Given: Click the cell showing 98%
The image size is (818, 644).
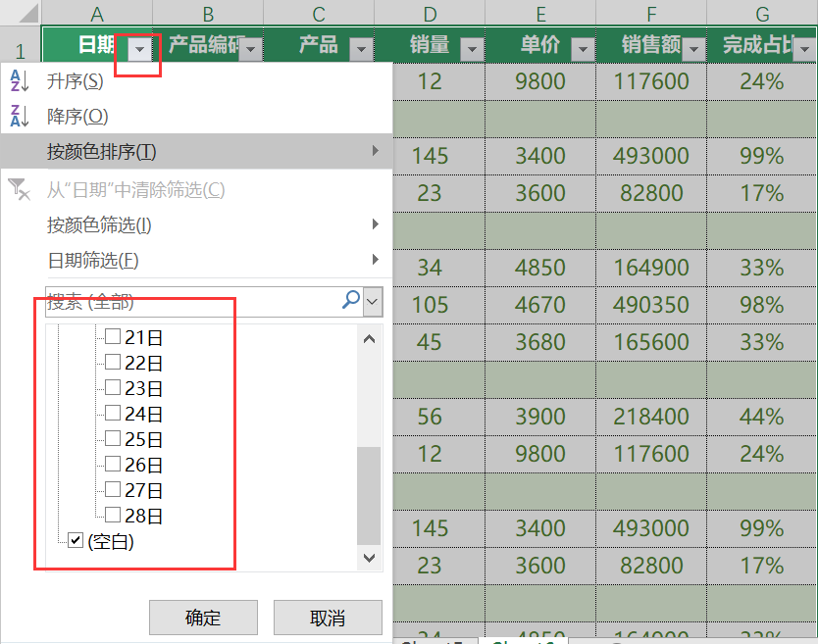Looking at the screenshot, I should pyautogui.click(x=762, y=305).
